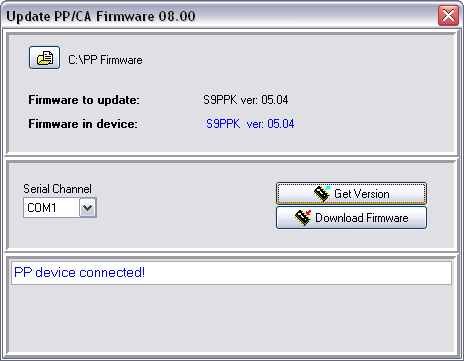Click the Get Version button text
Viewport: 464px width, 361px height.
[x=362, y=194]
